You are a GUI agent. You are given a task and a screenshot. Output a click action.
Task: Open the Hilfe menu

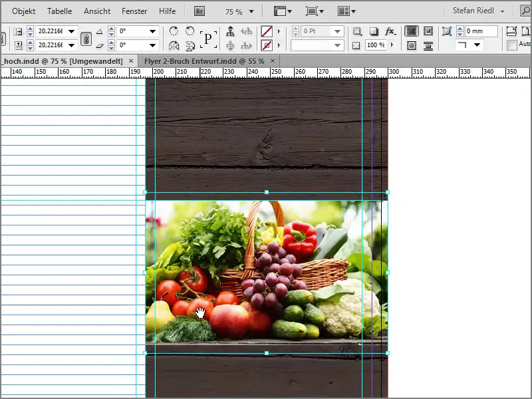168,11
